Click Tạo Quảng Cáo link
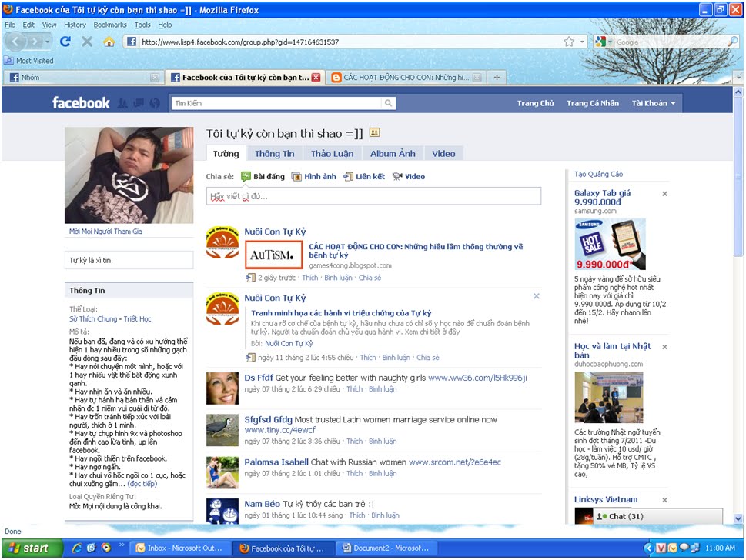 click(x=598, y=174)
